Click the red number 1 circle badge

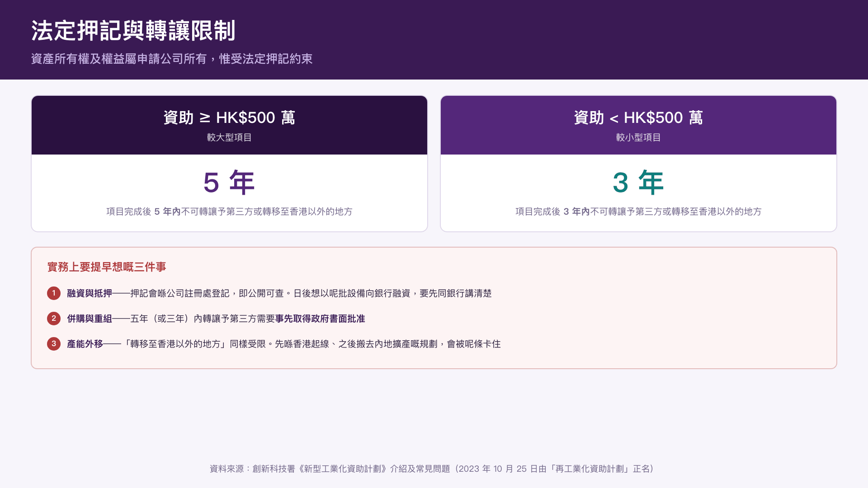click(54, 293)
